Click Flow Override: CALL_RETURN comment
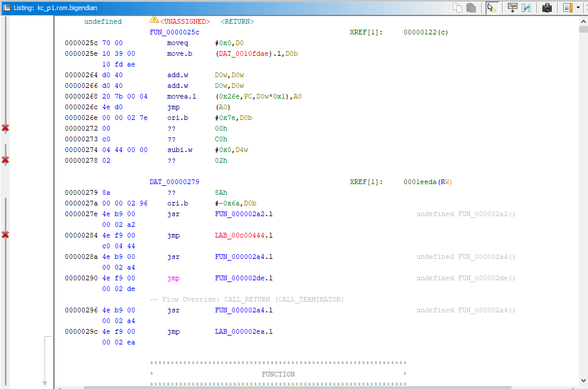The width and height of the screenshot is (588, 389). click(x=247, y=300)
